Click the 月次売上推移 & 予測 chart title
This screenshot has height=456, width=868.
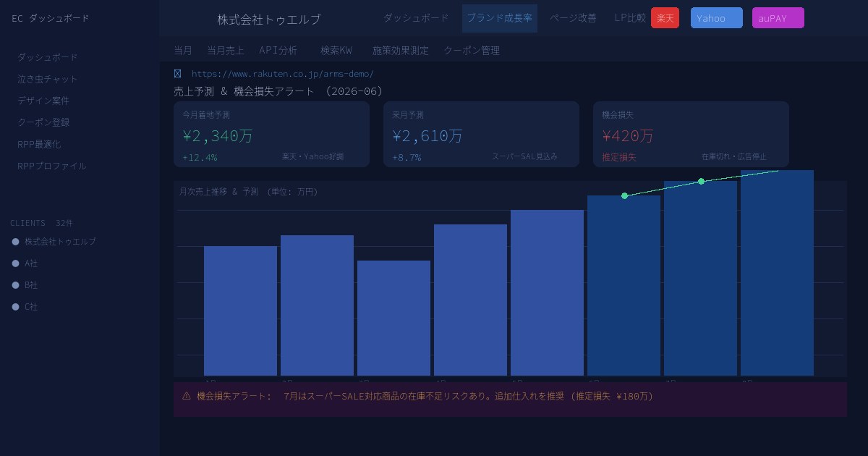[x=249, y=192]
